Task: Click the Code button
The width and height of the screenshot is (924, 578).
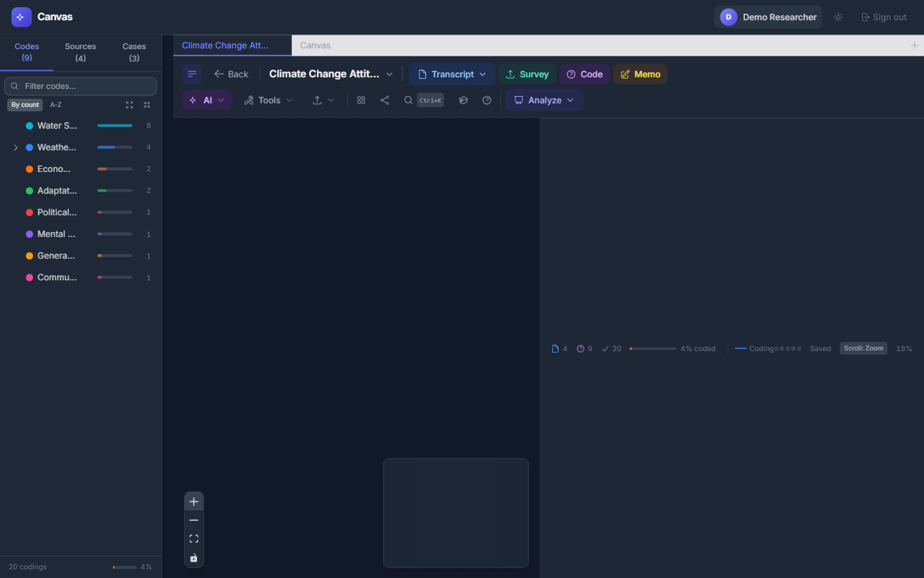Action: coord(585,74)
